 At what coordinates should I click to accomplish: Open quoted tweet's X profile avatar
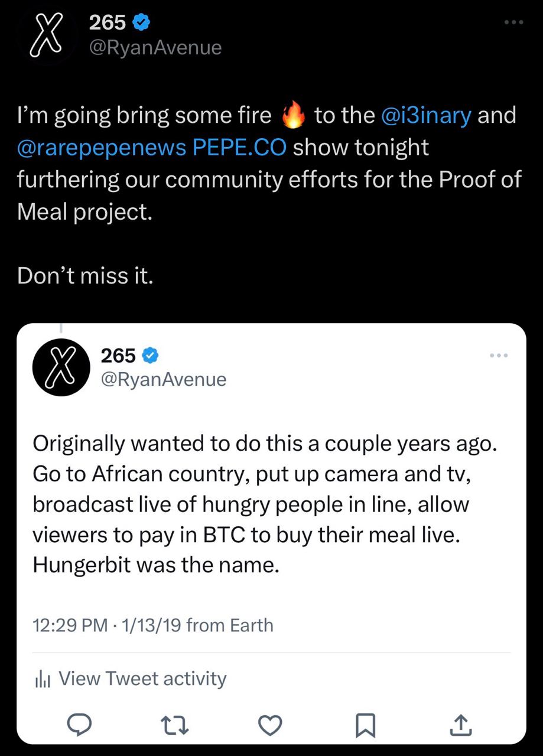[x=60, y=368]
